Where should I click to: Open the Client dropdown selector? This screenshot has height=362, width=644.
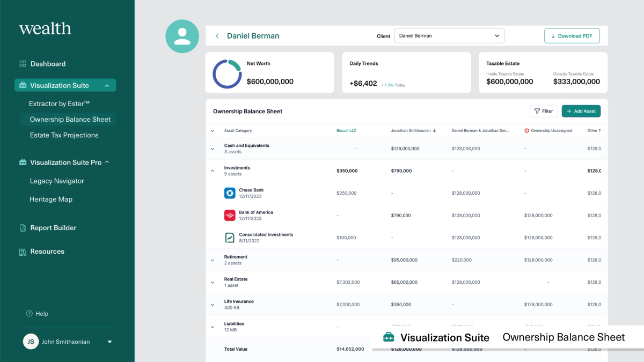click(x=449, y=36)
